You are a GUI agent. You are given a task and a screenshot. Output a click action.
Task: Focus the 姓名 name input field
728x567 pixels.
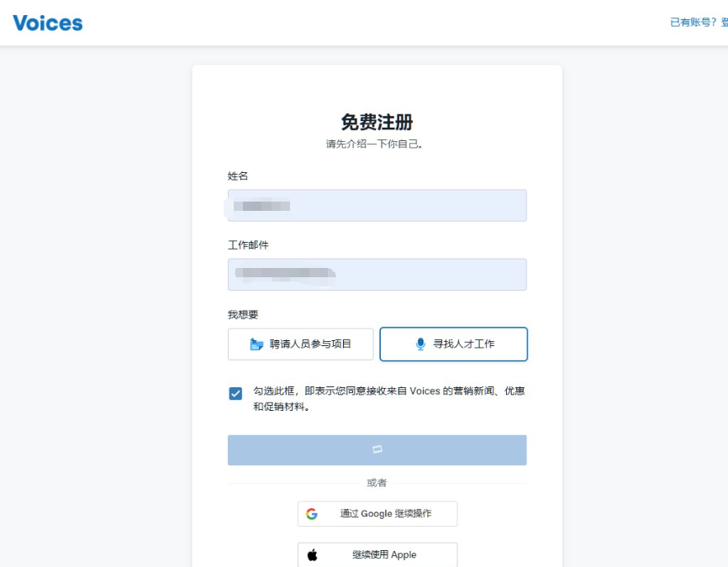tap(377, 205)
